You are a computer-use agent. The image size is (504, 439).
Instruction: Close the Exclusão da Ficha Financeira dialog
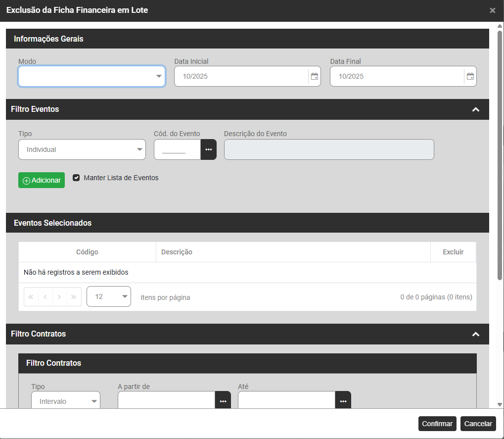tap(492, 10)
